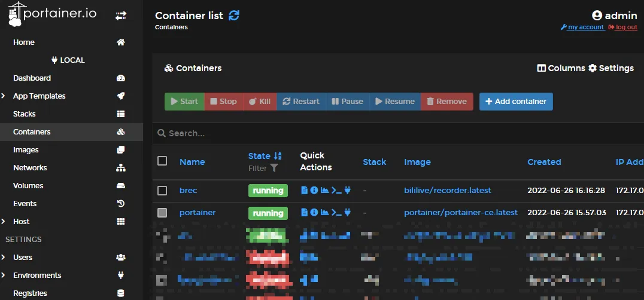Image resolution: width=644 pixels, height=300 pixels.
Task: Expand the App Templates sidebar section
Action: (4, 96)
